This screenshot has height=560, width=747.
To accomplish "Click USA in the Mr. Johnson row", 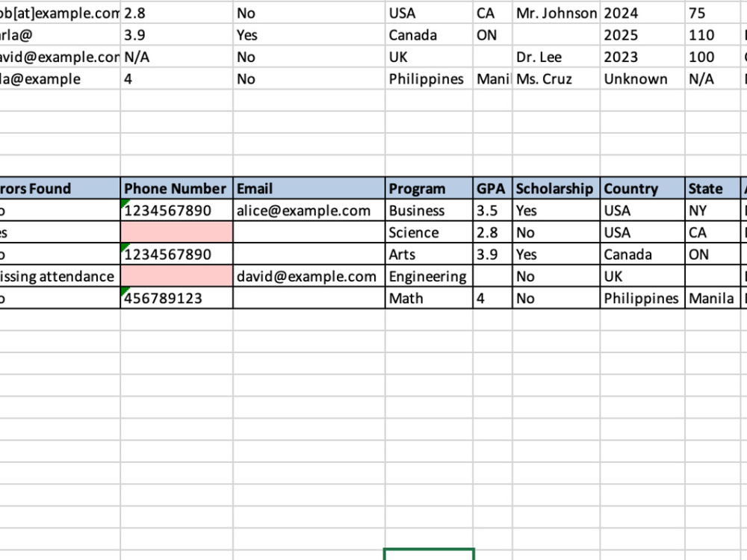I will pyautogui.click(x=430, y=13).
